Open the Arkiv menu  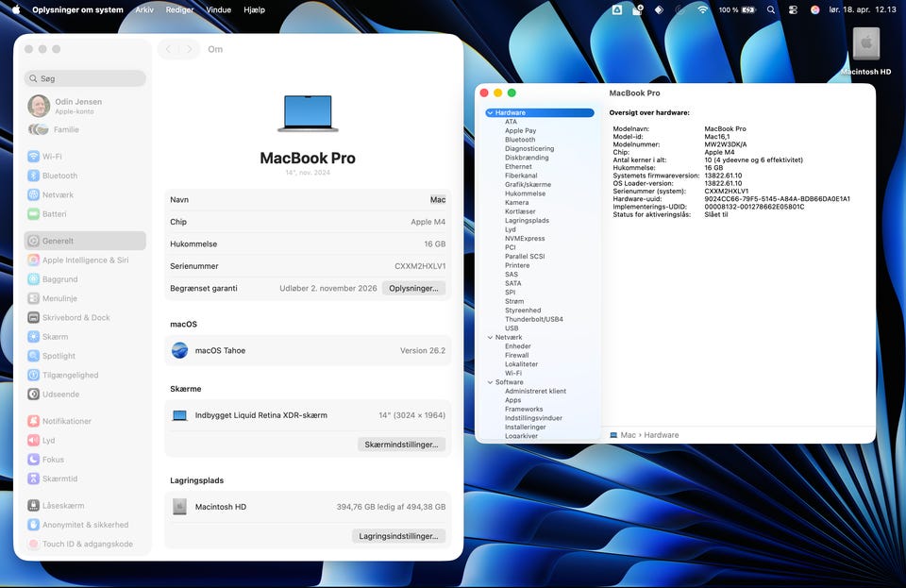[x=144, y=9]
